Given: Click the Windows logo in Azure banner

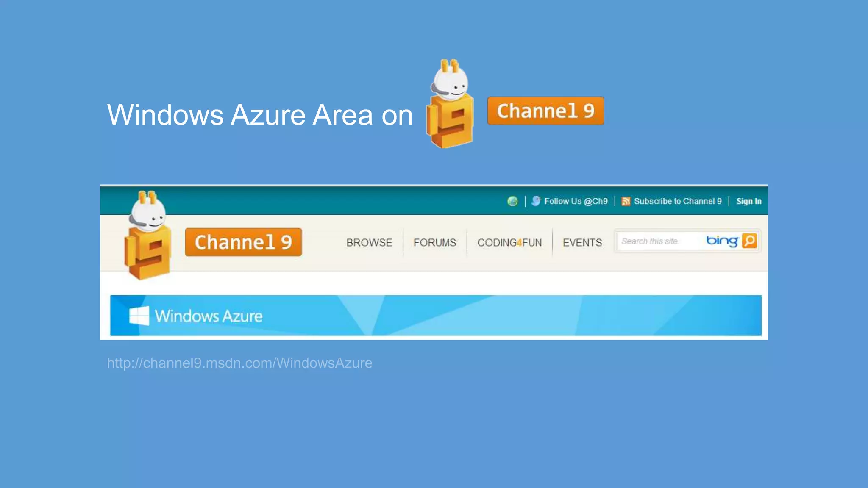Looking at the screenshot, I should pos(139,316).
